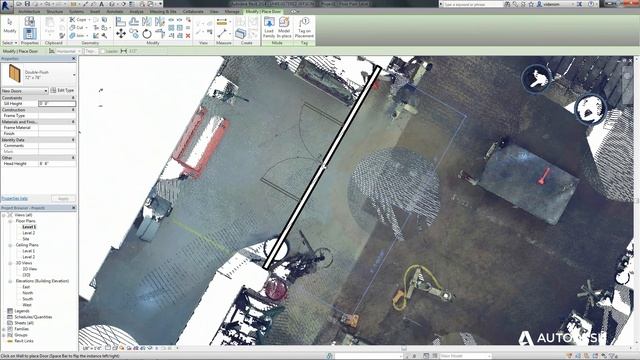Expand the Families node

tap(4, 329)
